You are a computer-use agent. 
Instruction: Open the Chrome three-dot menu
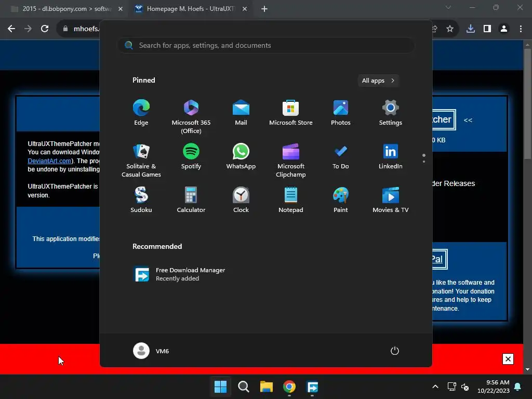(521, 29)
